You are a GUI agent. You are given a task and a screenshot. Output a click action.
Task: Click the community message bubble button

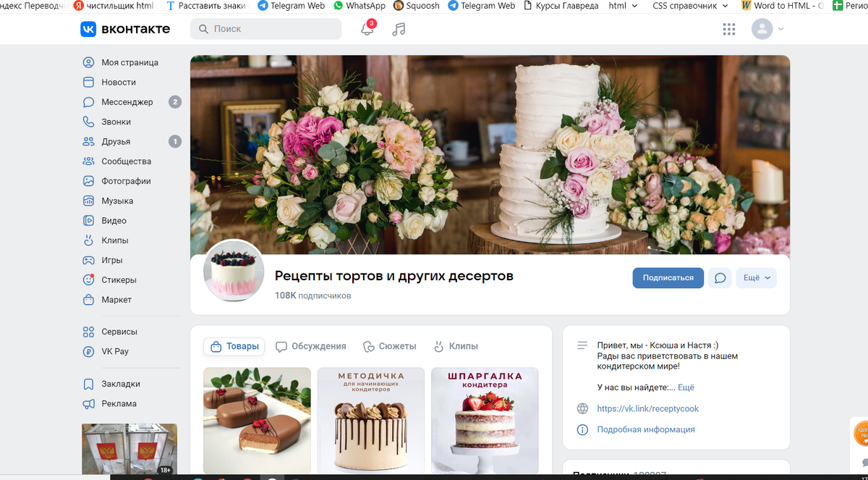pyautogui.click(x=720, y=278)
